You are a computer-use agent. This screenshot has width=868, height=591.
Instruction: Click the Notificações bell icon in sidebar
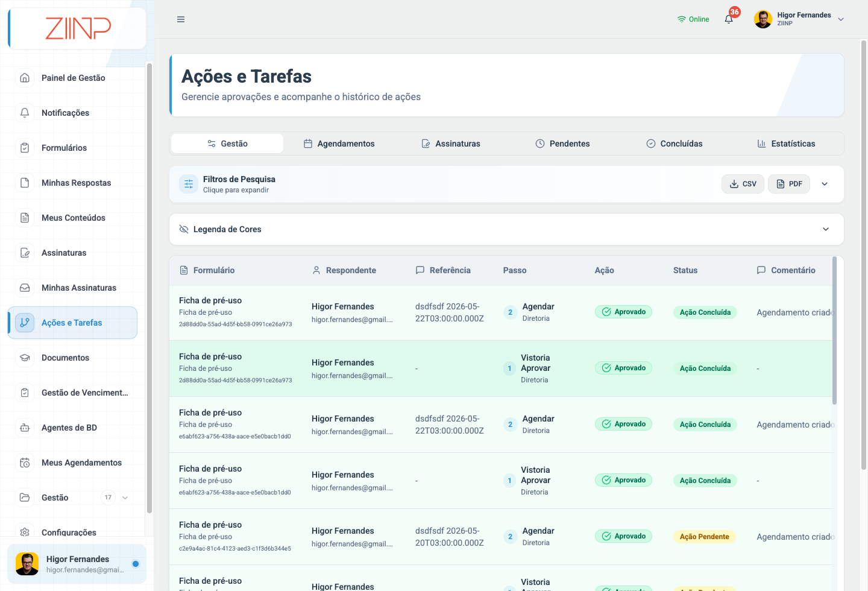[25, 113]
